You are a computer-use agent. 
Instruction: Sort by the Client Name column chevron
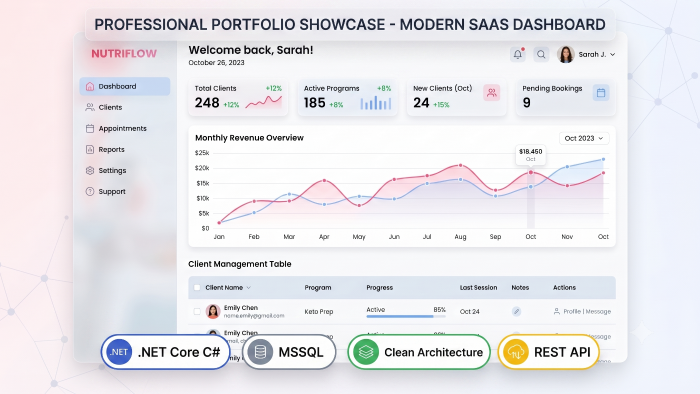(x=249, y=288)
